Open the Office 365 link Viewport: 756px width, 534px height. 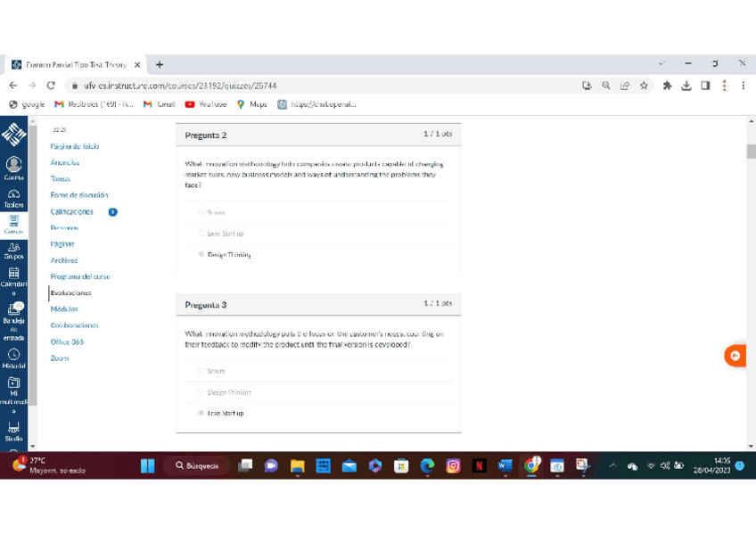tap(67, 341)
